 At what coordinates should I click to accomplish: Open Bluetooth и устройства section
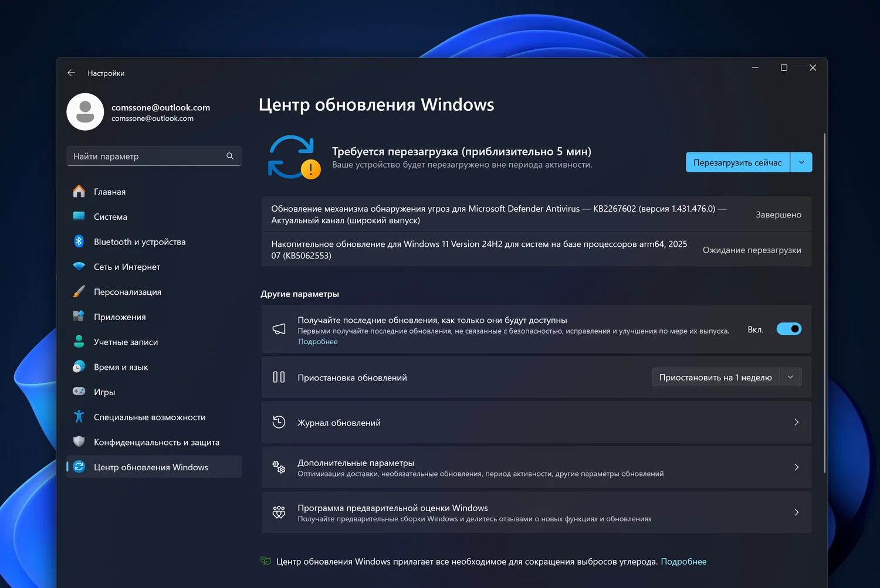click(154, 242)
